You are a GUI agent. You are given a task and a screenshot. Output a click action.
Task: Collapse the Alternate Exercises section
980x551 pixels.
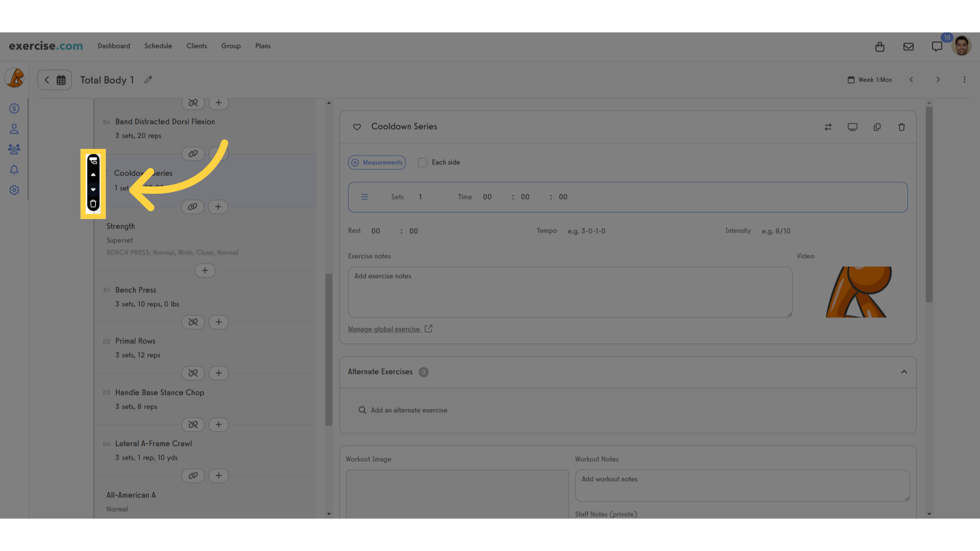click(x=904, y=371)
